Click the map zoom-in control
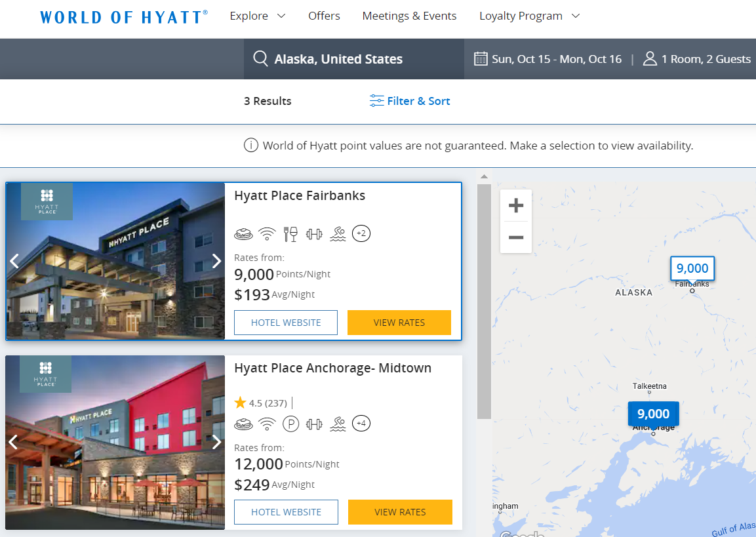756x537 pixels. tap(516, 205)
